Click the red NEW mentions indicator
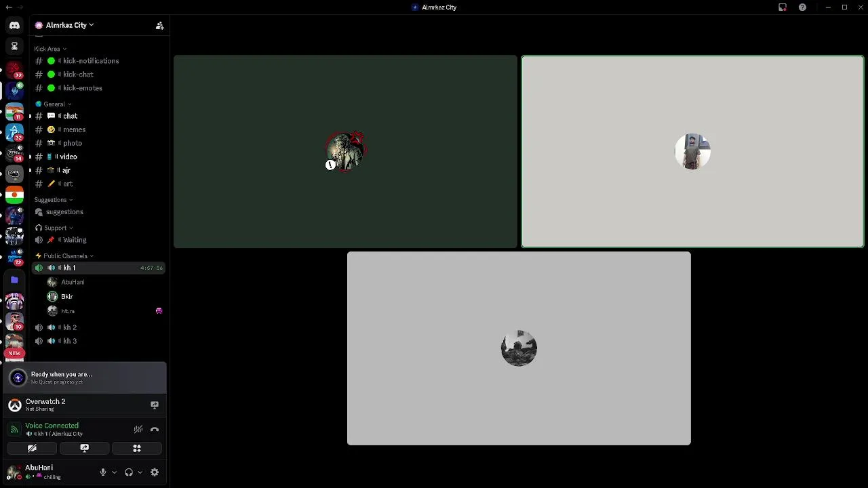 tap(14, 353)
